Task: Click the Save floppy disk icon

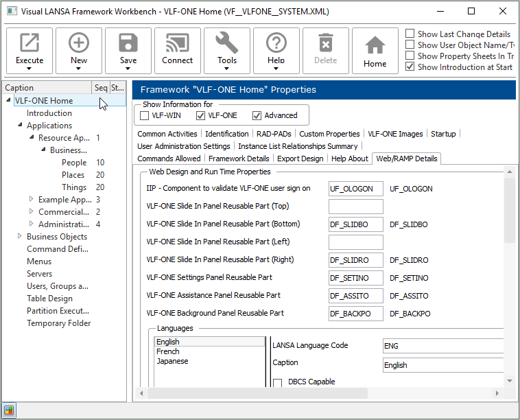Action: click(128, 44)
